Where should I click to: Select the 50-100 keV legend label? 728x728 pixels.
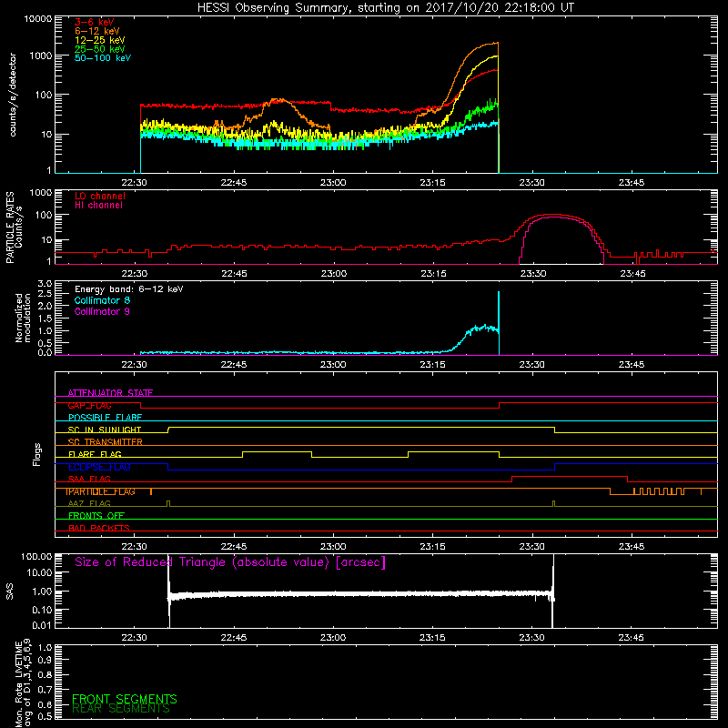(x=102, y=58)
